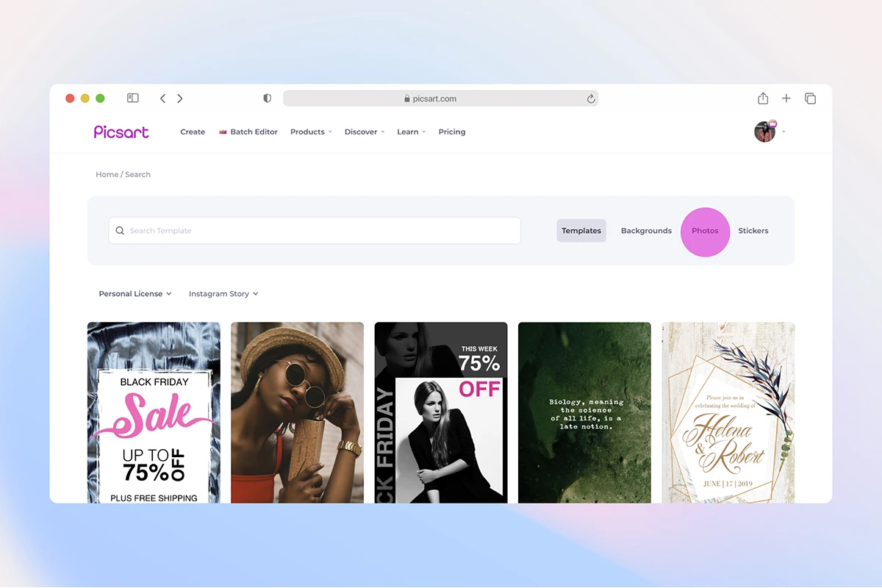This screenshot has width=882, height=588.
Task: Expand the Products menu
Action: [311, 132]
